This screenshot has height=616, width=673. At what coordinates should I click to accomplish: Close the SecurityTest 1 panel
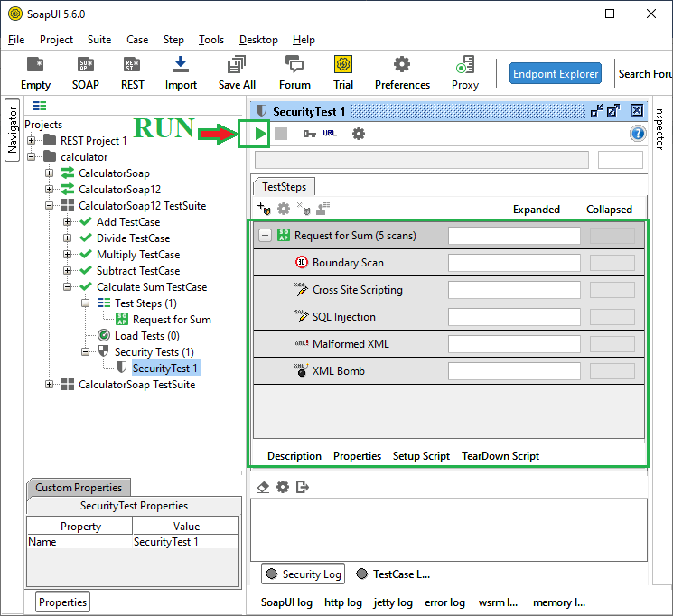click(x=637, y=111)
